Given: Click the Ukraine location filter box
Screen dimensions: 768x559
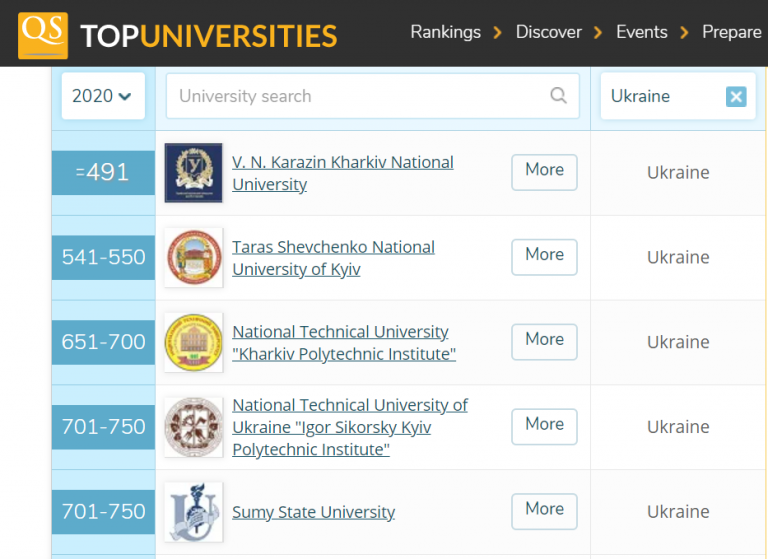Looking at the screenshot, I should point(678,96).
